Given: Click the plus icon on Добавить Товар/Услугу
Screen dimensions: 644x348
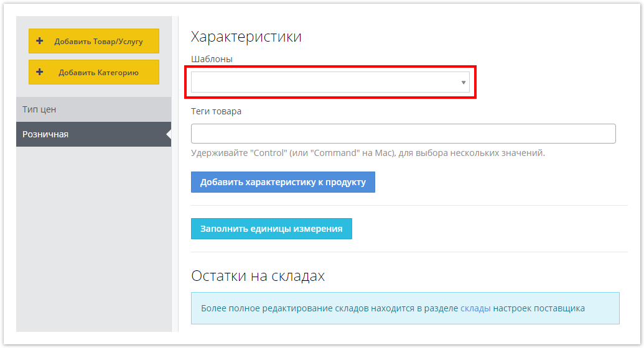Looking at the screenshot, I should pyautogui.click(x=39, y=41).
